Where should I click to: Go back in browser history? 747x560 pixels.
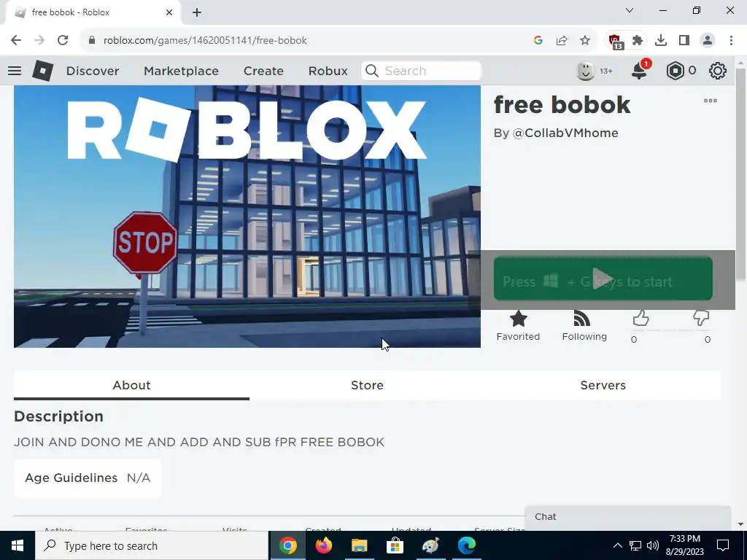(x=16, y=41)
